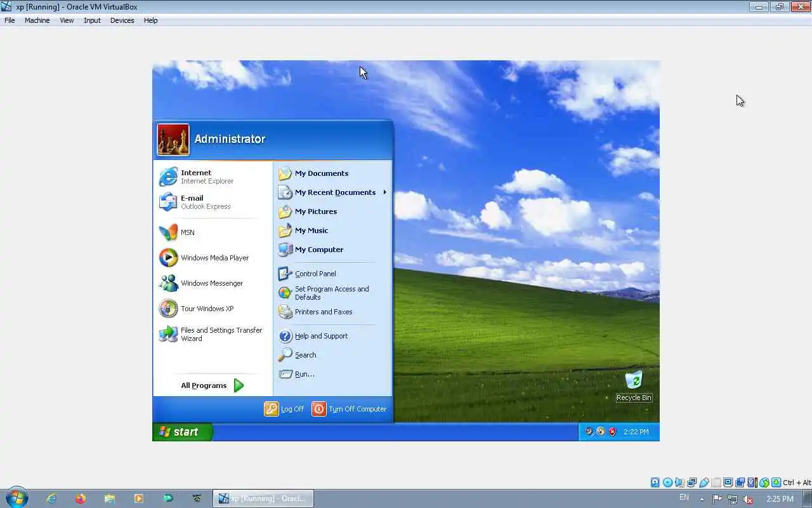Viewport: 812px width, 508px height.
Task: Click VirtualBox USB devices indicator
Action: pyautogui.click(x=704, y=483)
